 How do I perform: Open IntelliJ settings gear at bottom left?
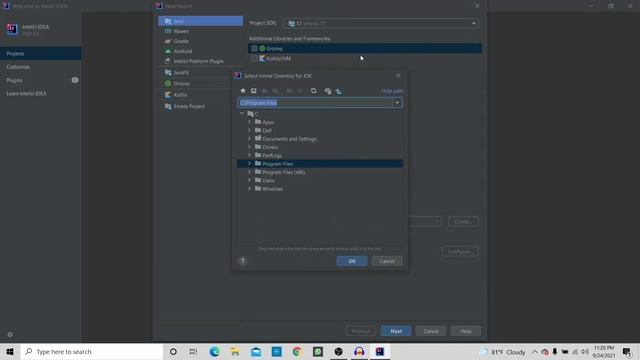tap(10, 334)
